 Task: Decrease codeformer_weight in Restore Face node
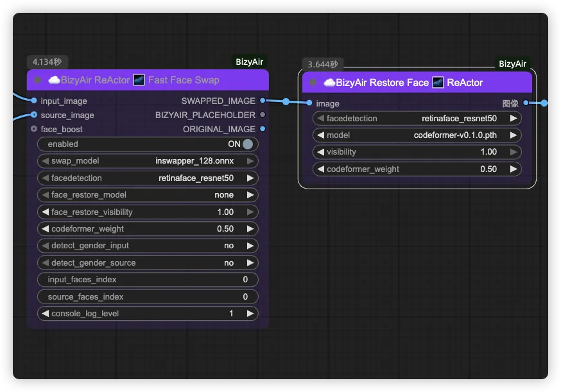point(320,169)
